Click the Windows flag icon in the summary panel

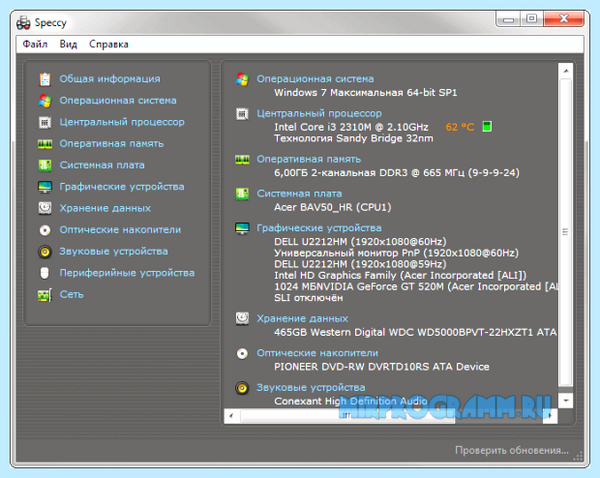click(x=242, y=79)
